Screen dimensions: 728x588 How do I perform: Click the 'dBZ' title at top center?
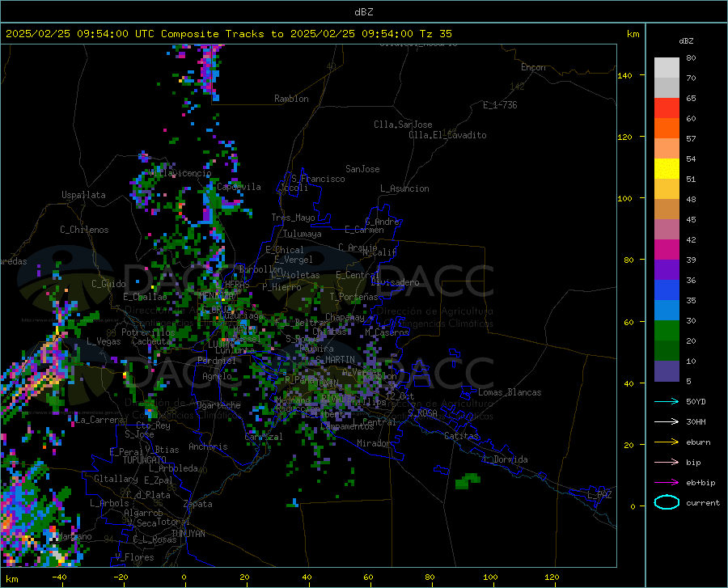tap(363, 12)
